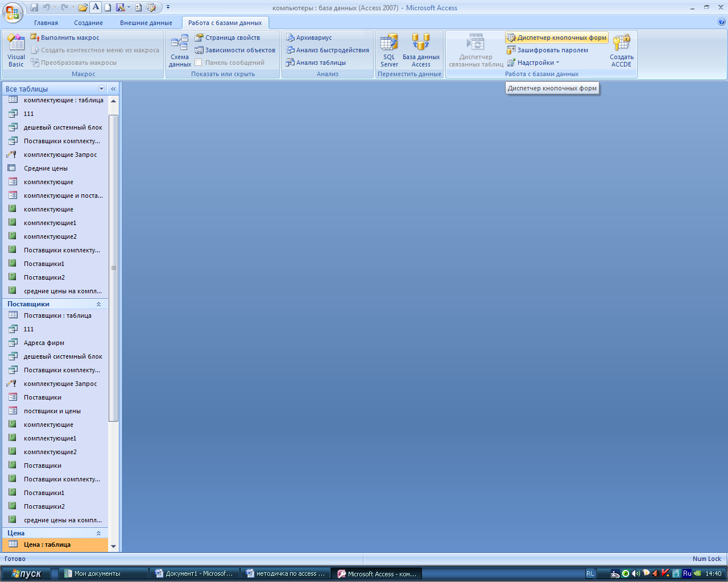Open Customize Quick Access Toolbar dropdown
The width and height of the screenshot is (728, 582).
pos(168,7)
